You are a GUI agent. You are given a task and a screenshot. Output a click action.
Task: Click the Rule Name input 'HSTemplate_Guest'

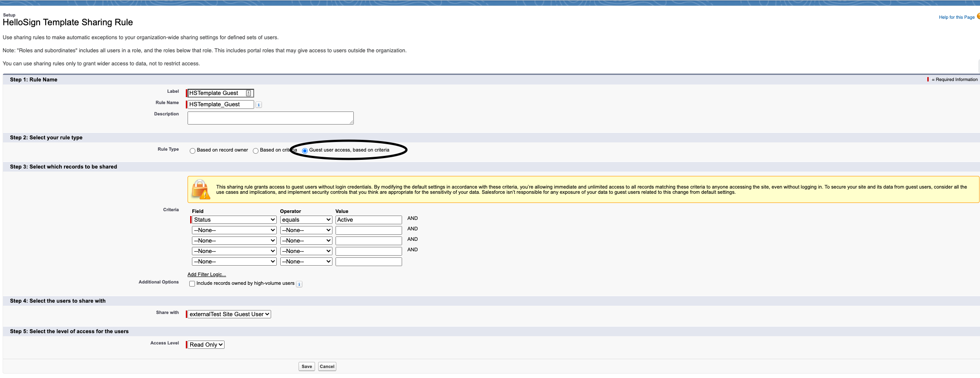point(220,105)
